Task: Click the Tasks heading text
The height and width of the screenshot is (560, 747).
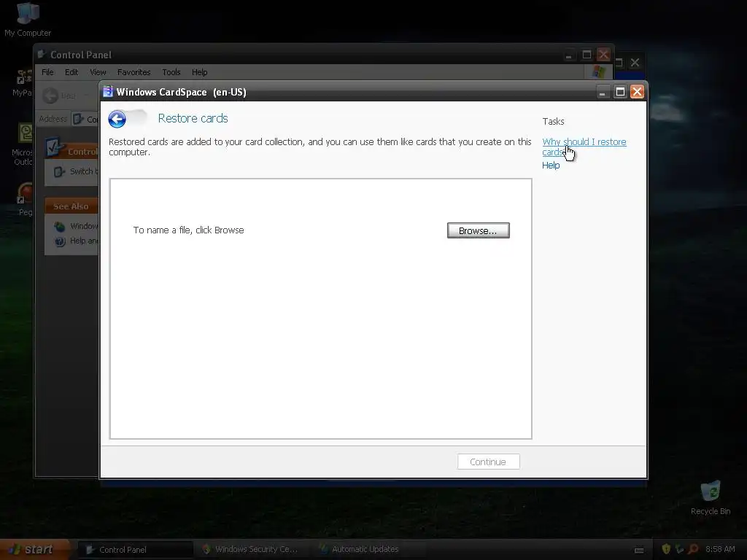Action: pyautogui.click(x=553, y=122)
